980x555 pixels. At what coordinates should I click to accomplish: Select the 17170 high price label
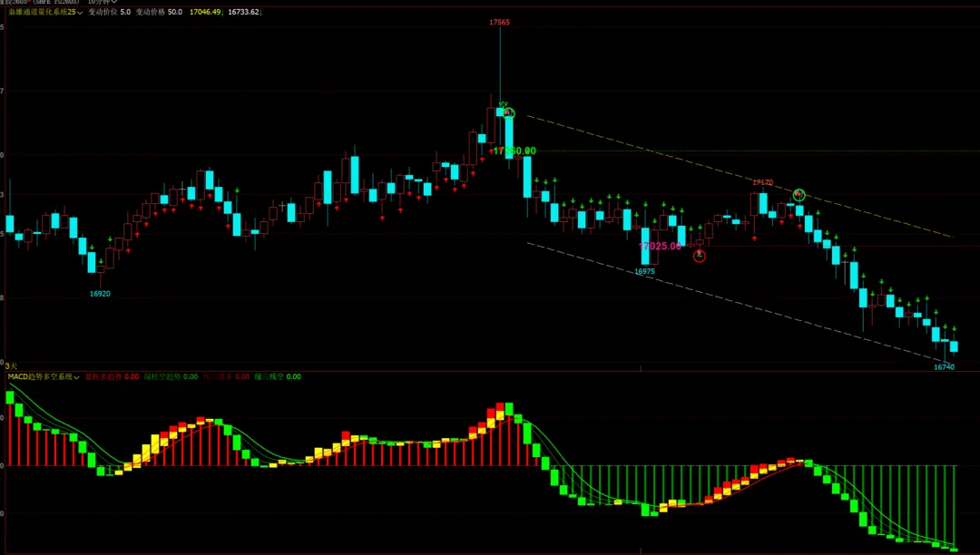(x=762, y=182)
